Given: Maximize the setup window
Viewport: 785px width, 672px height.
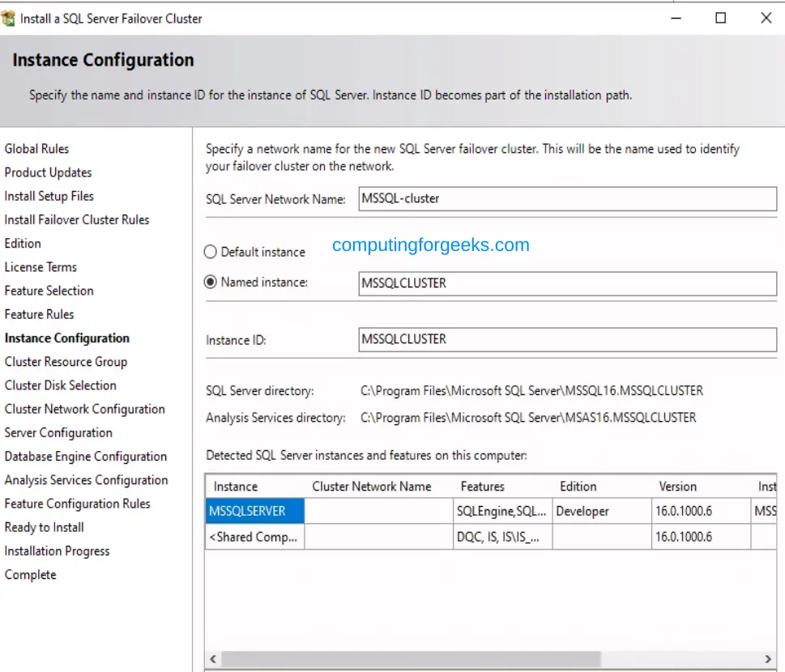Looking at the screenshot, I should (x=720, y=19).
